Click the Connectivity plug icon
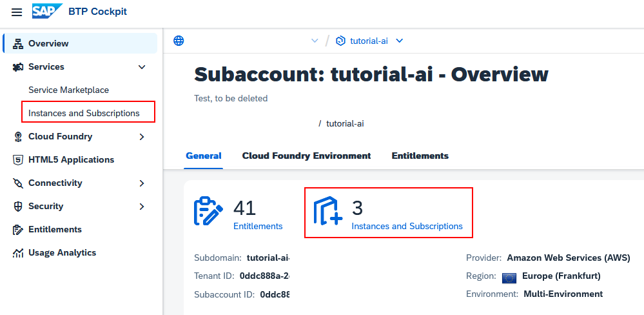Viewport: 644px width, 315px height. tap(18, 183)
